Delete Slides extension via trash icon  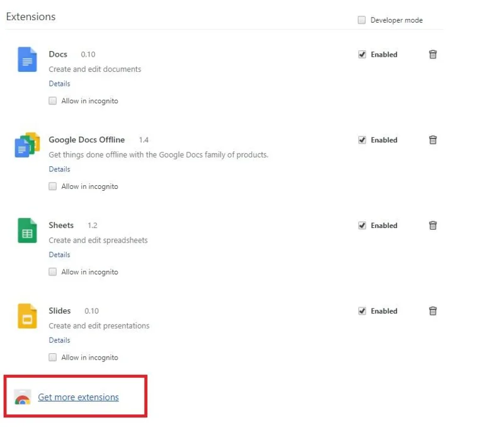pyautogui.click(x=433, y=311)
